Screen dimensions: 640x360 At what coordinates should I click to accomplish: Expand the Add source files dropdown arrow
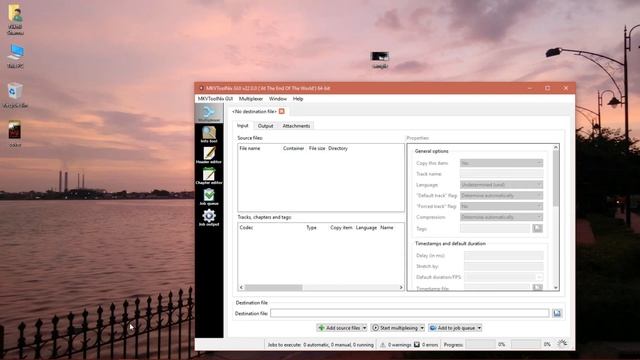click(364, 328)
